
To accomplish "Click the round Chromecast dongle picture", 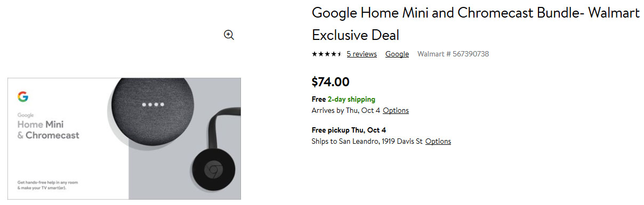I will click(x=213, y=170).
